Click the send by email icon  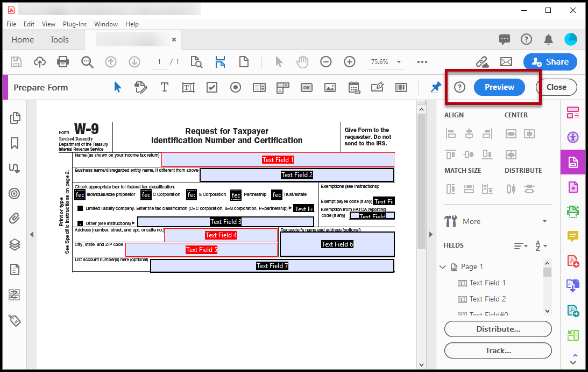(x=506, y=62)
